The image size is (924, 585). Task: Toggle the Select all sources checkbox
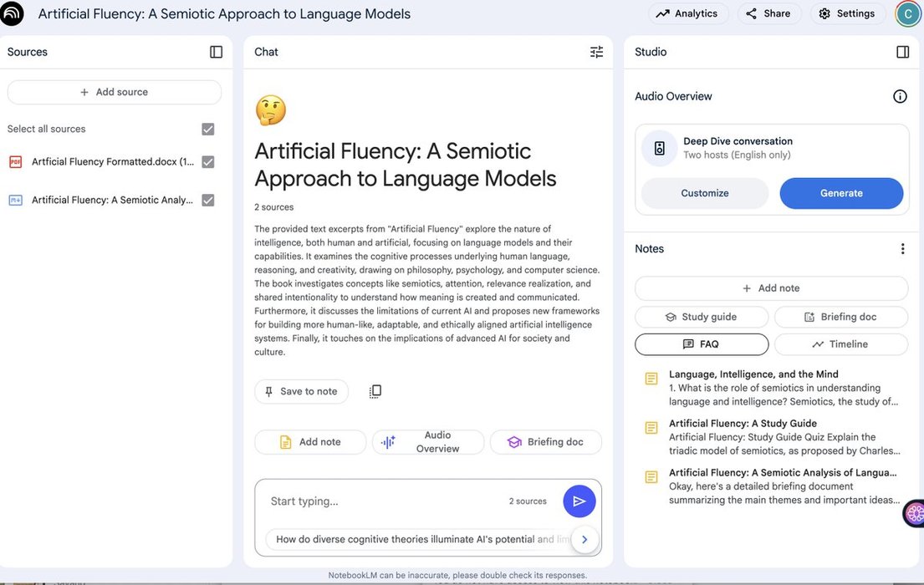tap(208, 129)
